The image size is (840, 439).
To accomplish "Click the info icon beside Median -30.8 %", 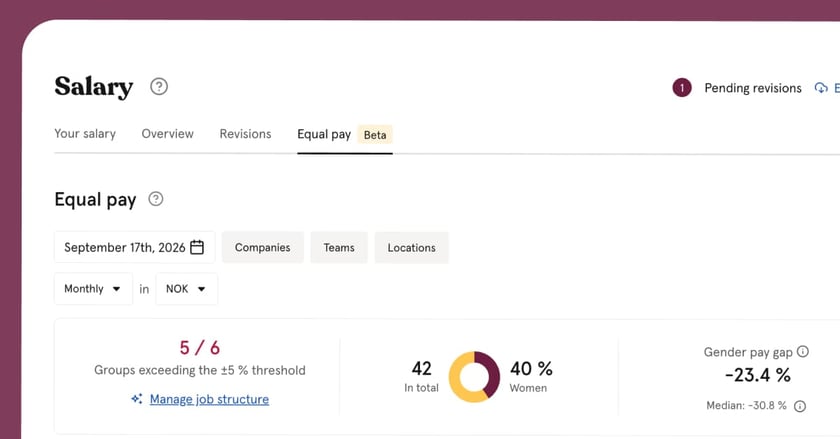I will [800, 406].
